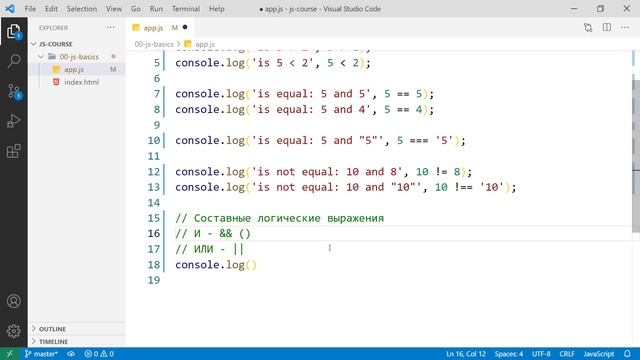640x360 pixels.
Task: Open the Explorer view in activity bar
Action: [x=13, y=31]
